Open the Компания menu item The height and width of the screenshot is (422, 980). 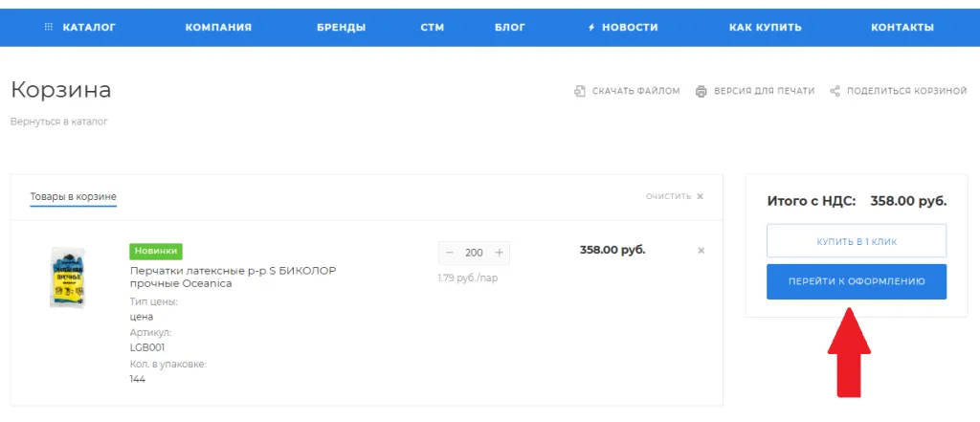point(218,27)
